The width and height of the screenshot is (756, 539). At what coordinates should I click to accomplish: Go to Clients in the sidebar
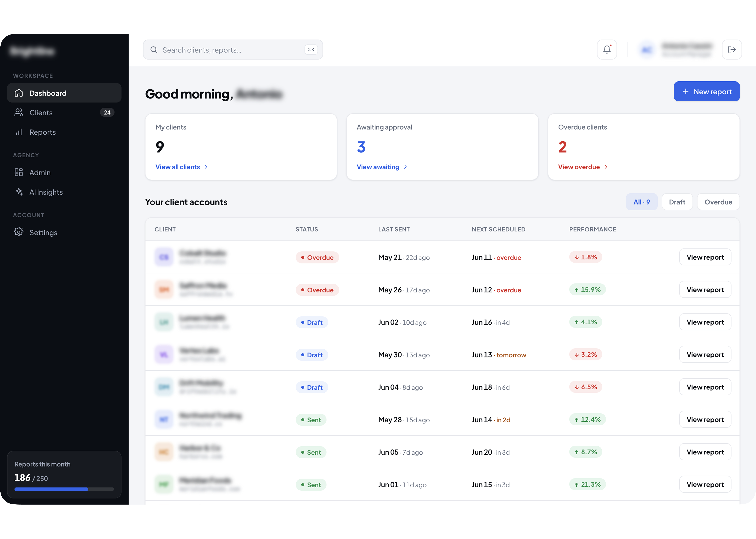64,112
